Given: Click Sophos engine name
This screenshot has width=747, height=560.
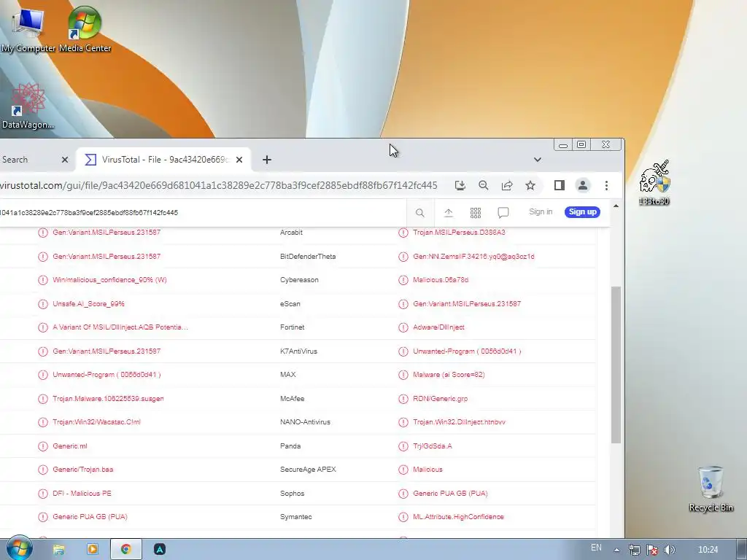Looking at the screenshot, I should tap(292, 494).
